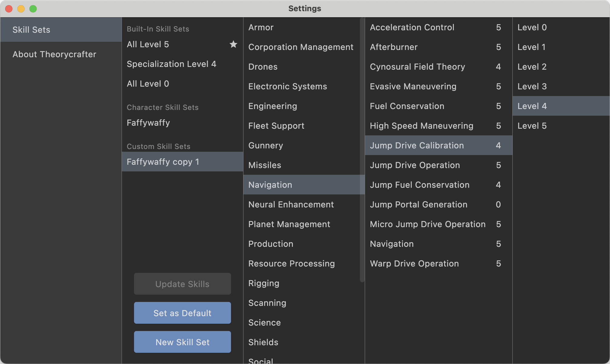Select the All Level 0 skill set
610x364 pixels.
tap(148, 84)
